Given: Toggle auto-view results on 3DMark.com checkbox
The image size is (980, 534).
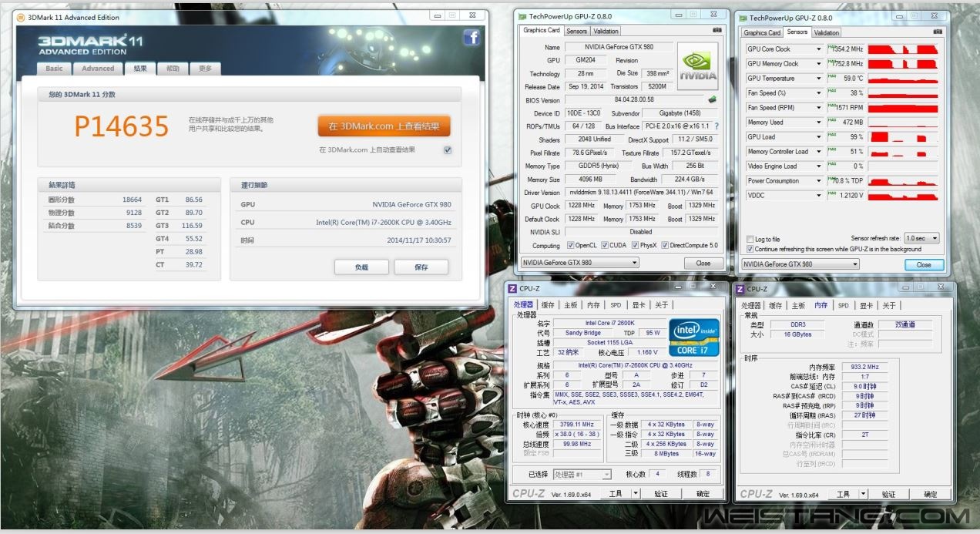Looking at the screenshot, I should [448, 150].
